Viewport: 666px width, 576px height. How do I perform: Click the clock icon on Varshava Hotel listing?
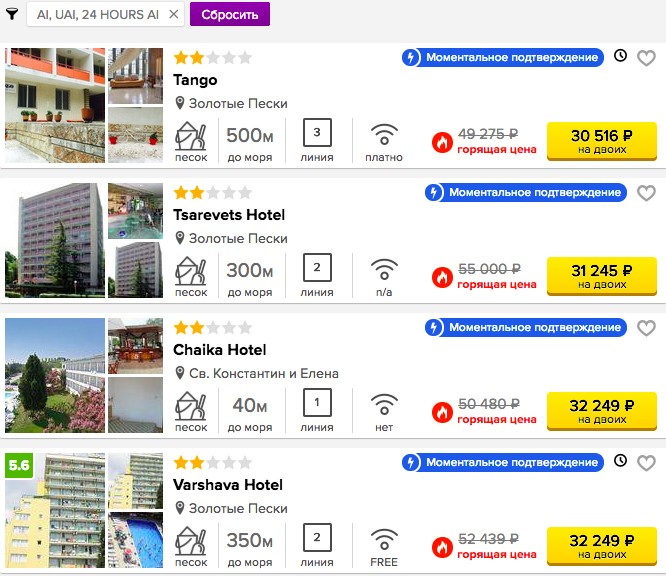(x=620, y=460)
